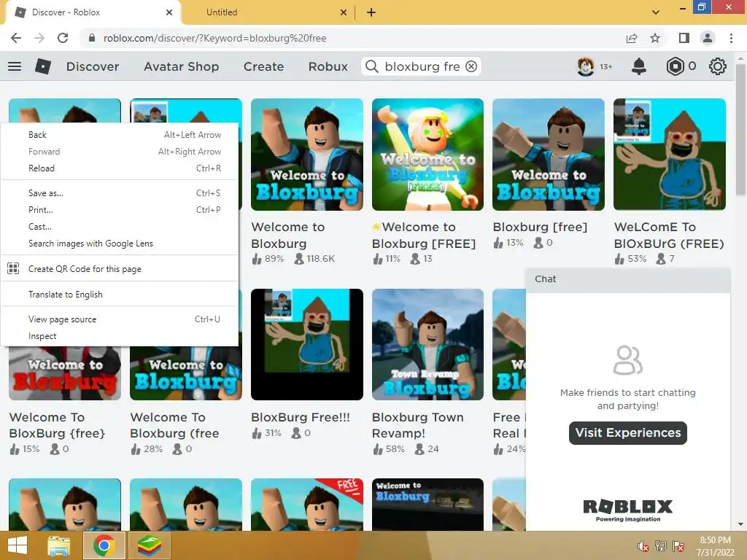Choose Search images with Google Lens

pyautogui.click(x=120, y=244)
